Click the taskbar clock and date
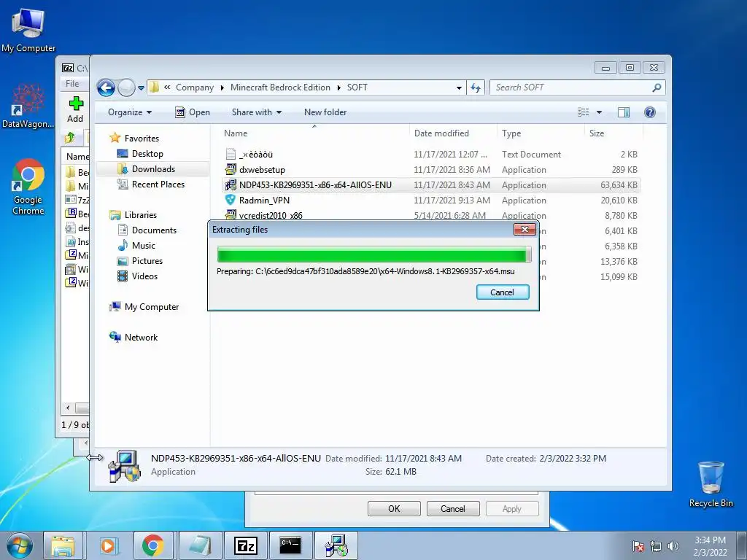Screen dimensions: 747x560 710,546
